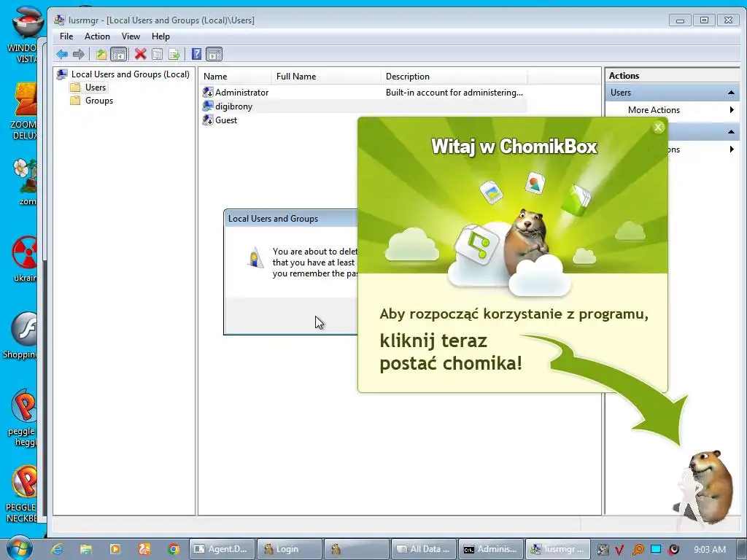The image size is (747, 560).
Task: Switch to lusrmgr taskbar button
Action: 557,549
